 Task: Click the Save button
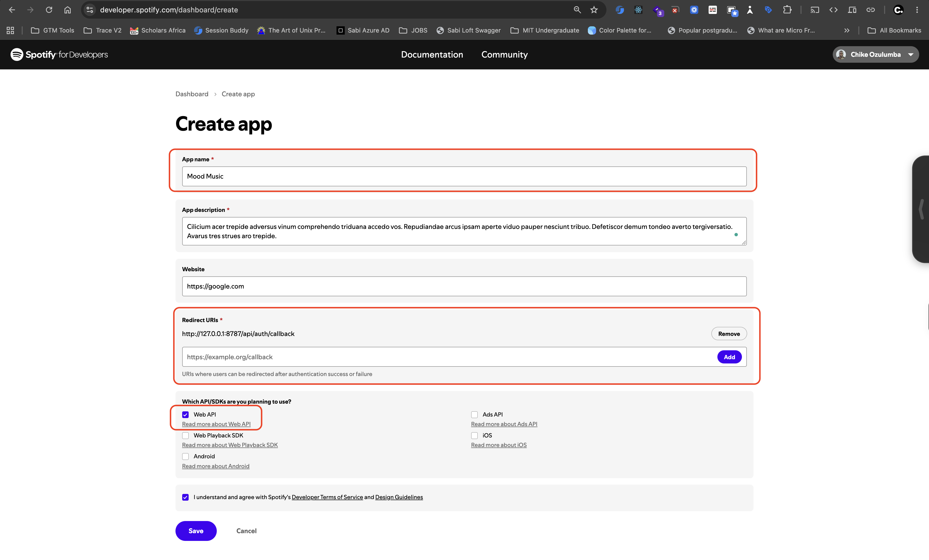point(196,531)
